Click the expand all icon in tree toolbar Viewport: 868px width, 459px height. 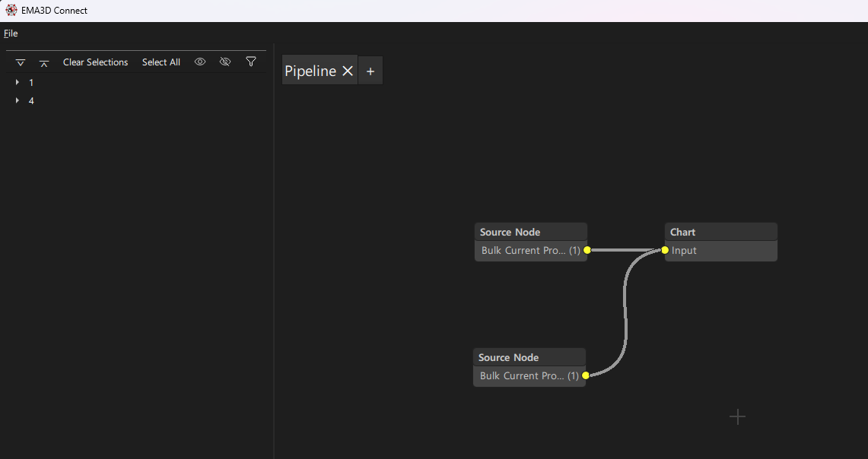coord(21,62)
